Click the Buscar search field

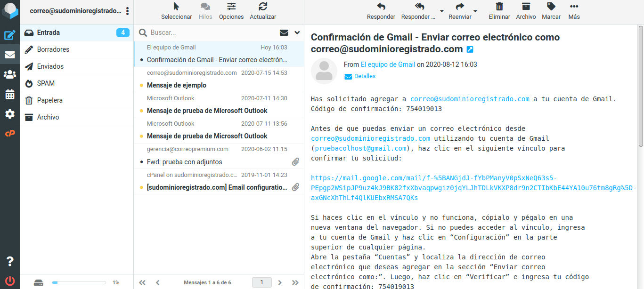pos(212,32)
